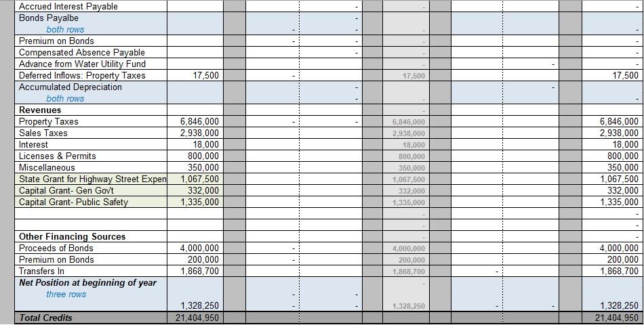Select greyed-out 4,000,000 Proceeds of Bonds value
This screenshot has width=644, height=325.
(409, 248)
